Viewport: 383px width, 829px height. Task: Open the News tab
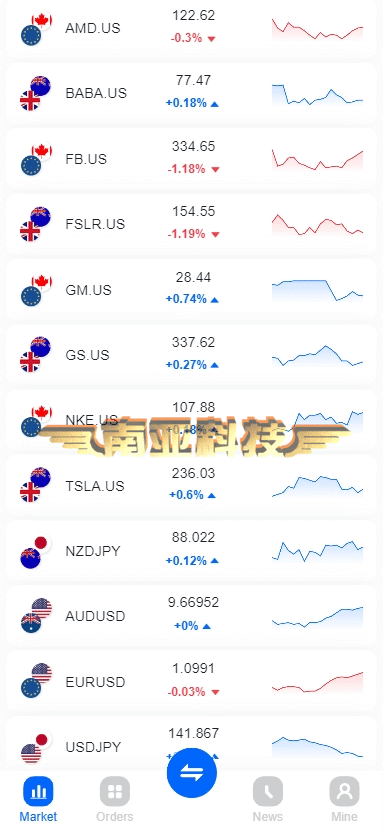[x=268, y=799]
